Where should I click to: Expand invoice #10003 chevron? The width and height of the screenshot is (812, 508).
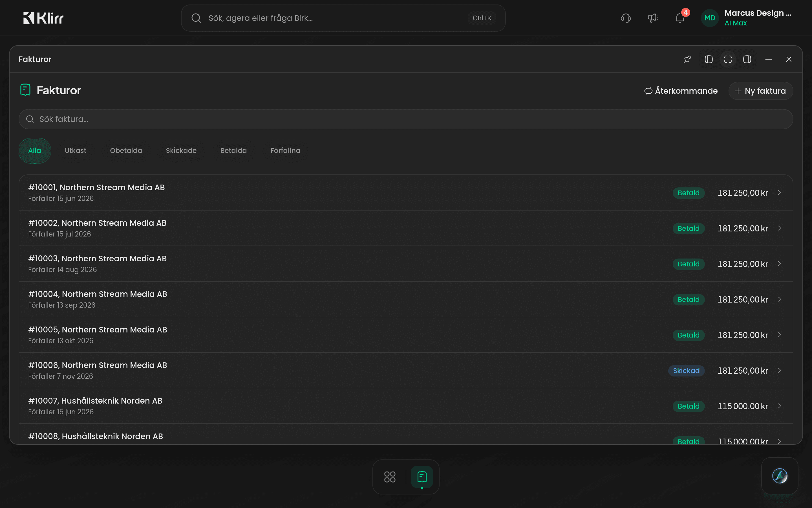(x=779, y=264)
